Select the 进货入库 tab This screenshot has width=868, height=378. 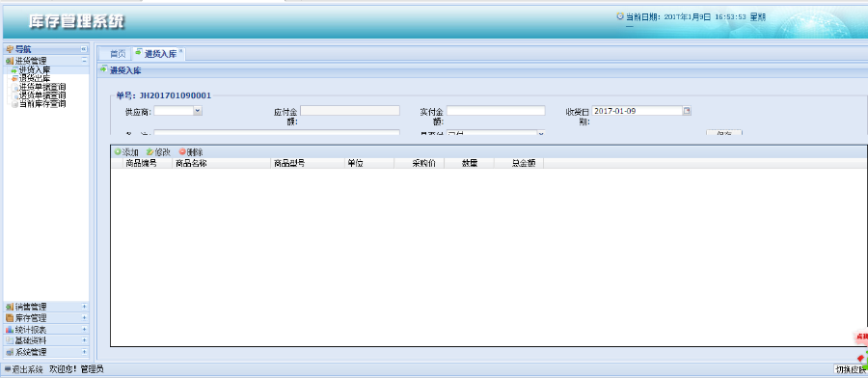pyautogui.click(x=160, y=54)
